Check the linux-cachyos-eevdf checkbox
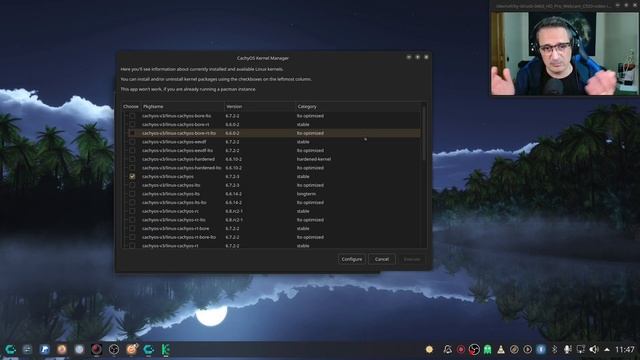 click(132, 142)
